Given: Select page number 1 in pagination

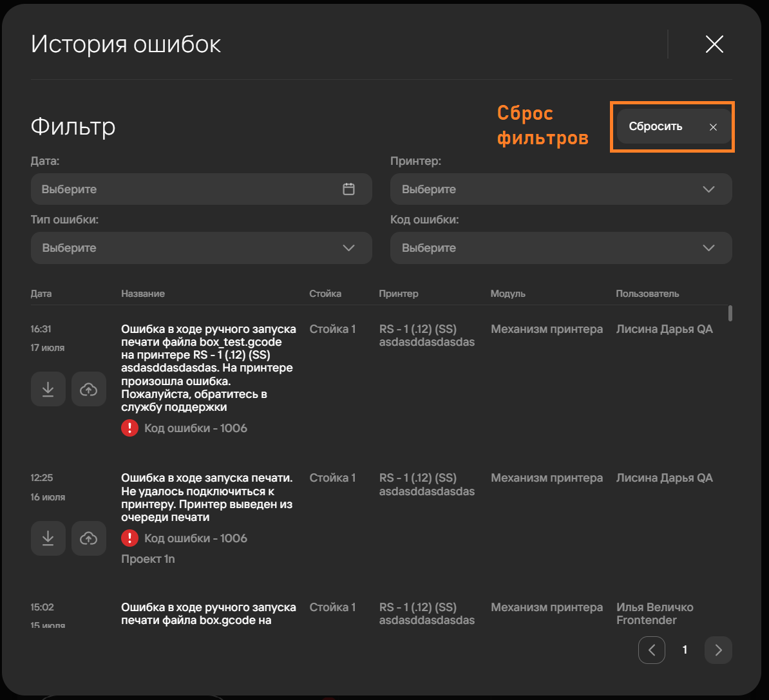Looking at the screenshot, I should click(x=685, y=650).
